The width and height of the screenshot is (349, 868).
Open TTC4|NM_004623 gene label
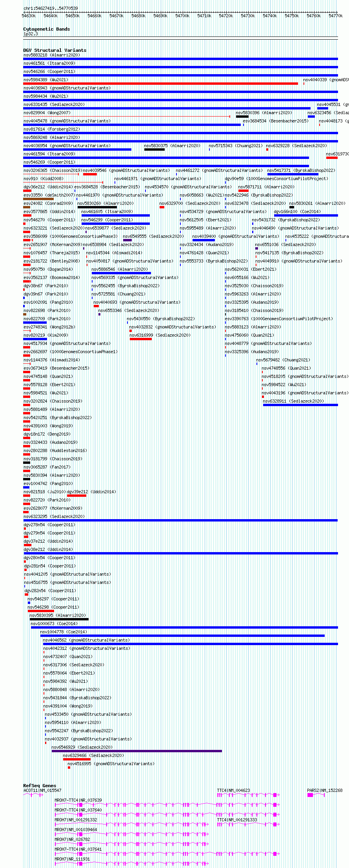point(234,790)
